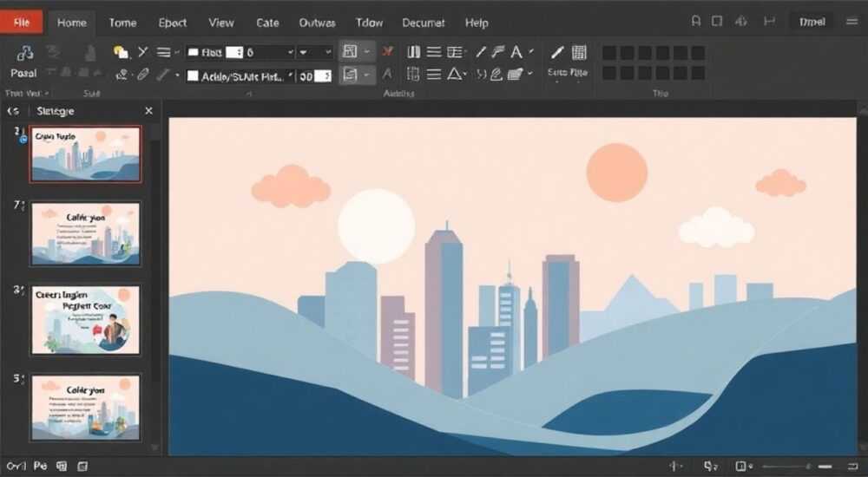Select the Cran Tuzle slide thumbnail
Screen dimensions: 868x477
click(x=85, y=154)
